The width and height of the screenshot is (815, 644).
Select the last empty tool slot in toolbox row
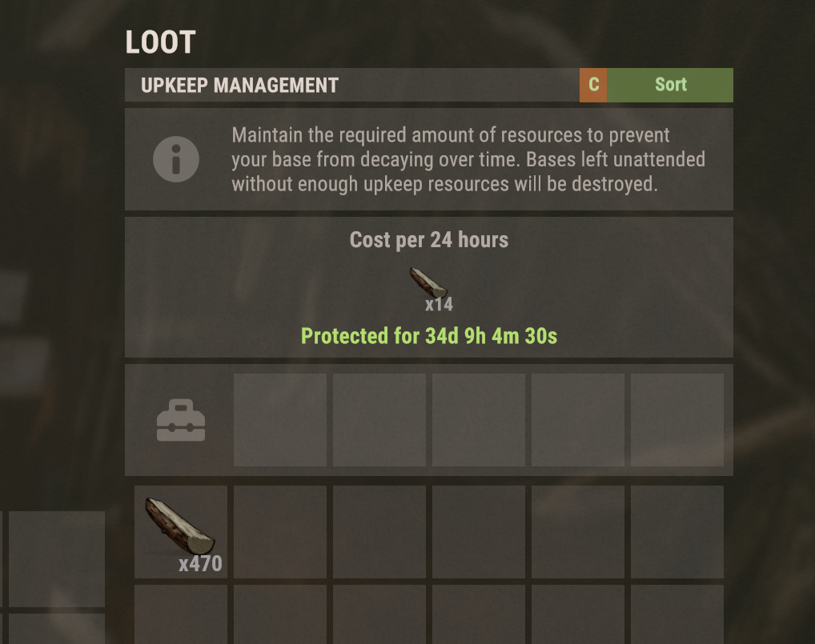click(677, 420)
